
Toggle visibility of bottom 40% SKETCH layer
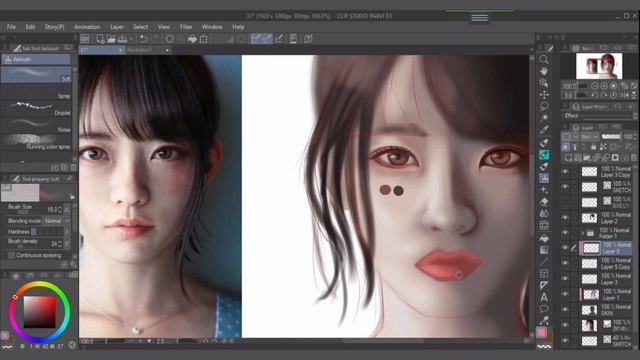click(565, 340)
